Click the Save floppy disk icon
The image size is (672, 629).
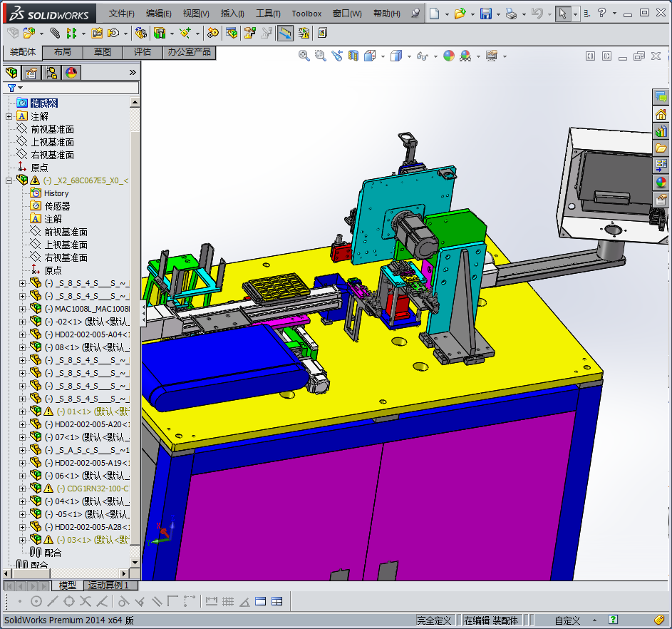485,14
